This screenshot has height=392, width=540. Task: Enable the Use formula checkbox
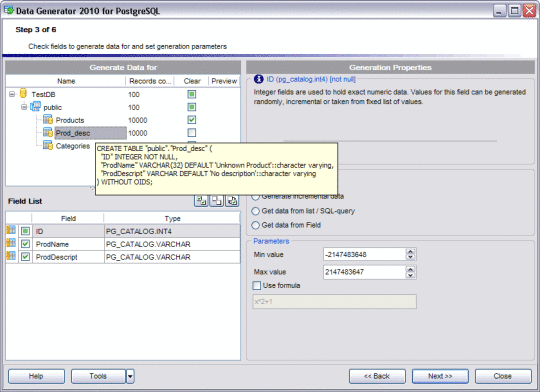pyautogui.click(x=257, y=286)
